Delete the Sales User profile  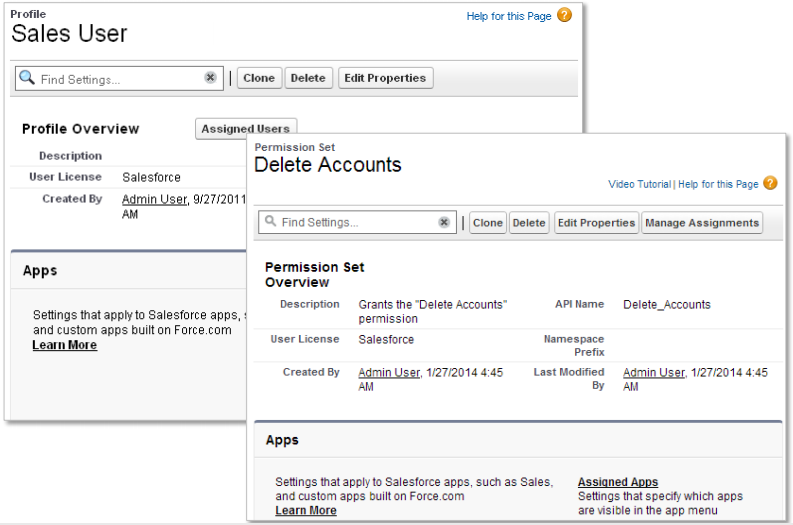308,78
